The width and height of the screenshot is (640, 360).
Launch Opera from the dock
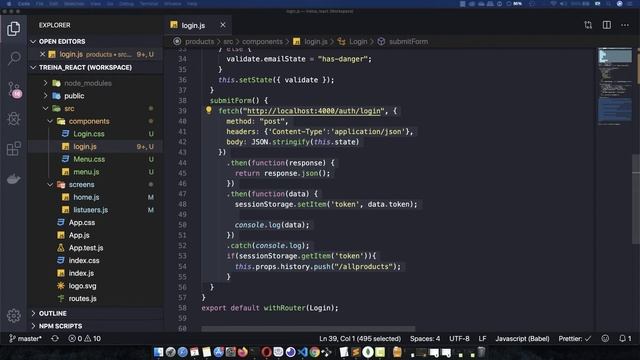click(267, 352)
